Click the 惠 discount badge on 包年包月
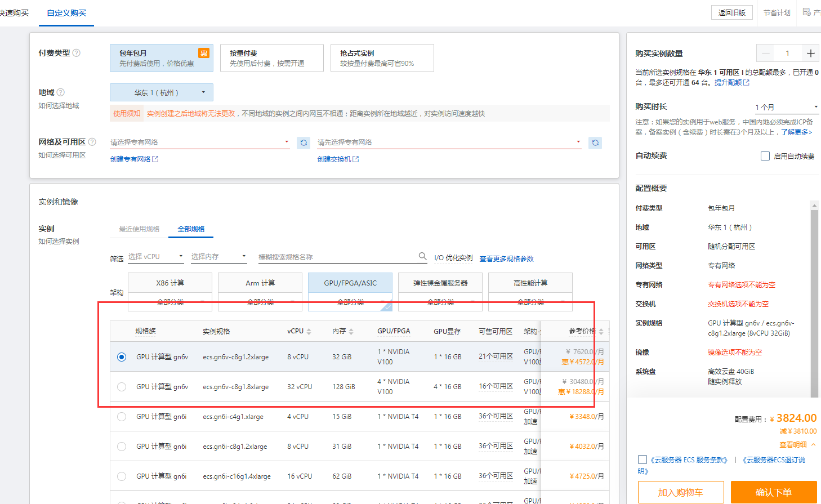821x504 pixels. tap(204, 53)
